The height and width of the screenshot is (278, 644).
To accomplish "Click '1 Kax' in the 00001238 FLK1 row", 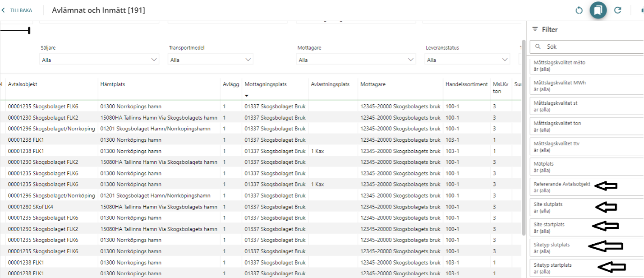I will click(317, 151).
